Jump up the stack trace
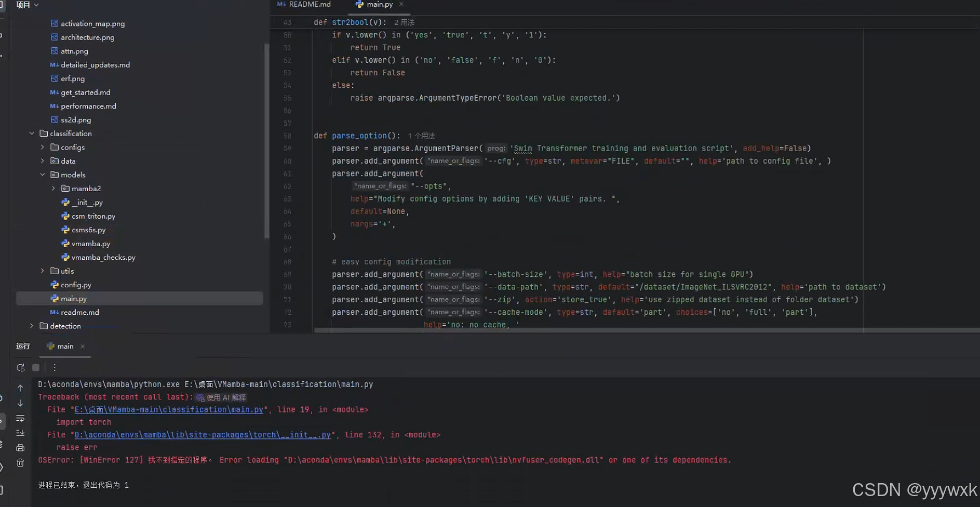The height and width of the screenshot is (507, 980). [x=20, y=388]
